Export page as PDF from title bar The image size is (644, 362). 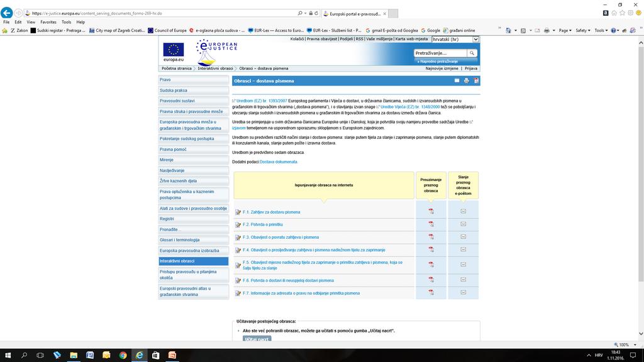pos(476,81)
